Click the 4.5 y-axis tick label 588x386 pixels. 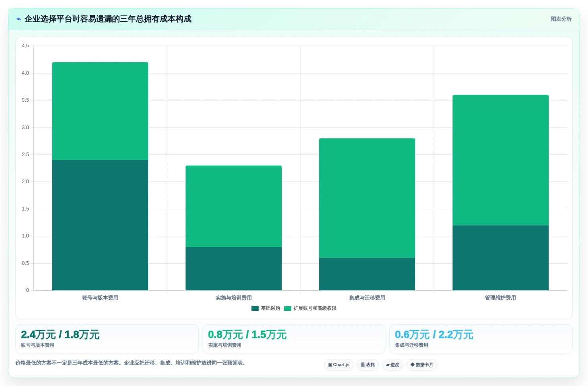[x=25, y=46]
